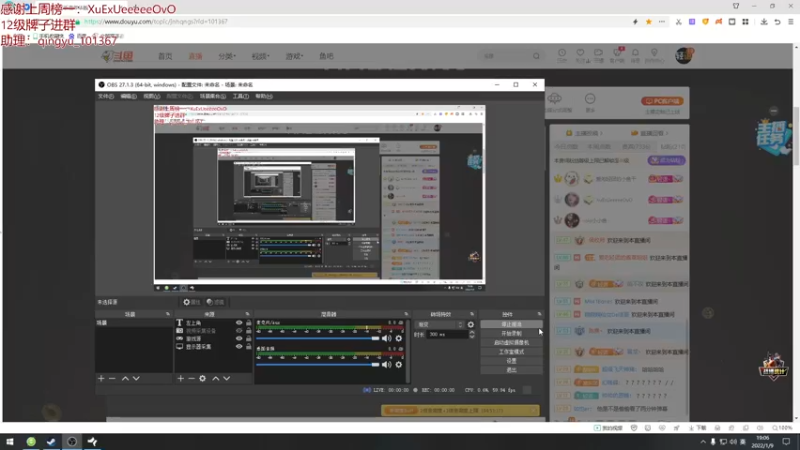800x450 pixels.
Task: Toggle visibility of the 左上角 text source
Action: pyautogui.click(x=239, y=323)
